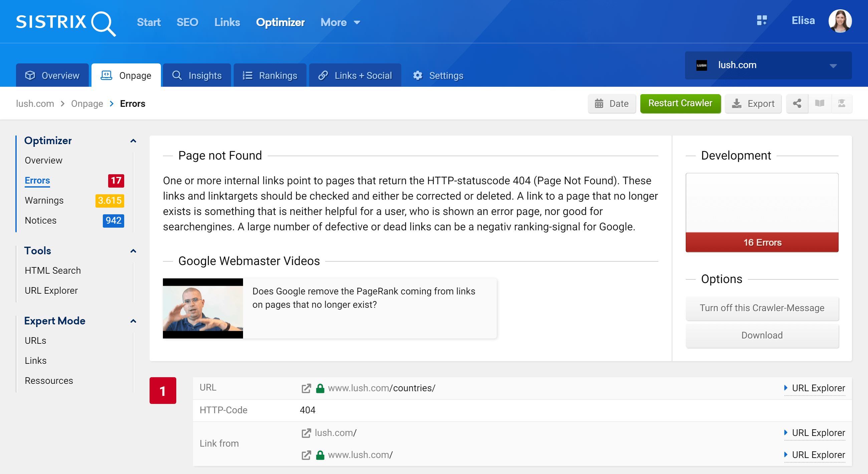Click the Export button
Screen dimensions: 868x474
click(x=753, y=103)
